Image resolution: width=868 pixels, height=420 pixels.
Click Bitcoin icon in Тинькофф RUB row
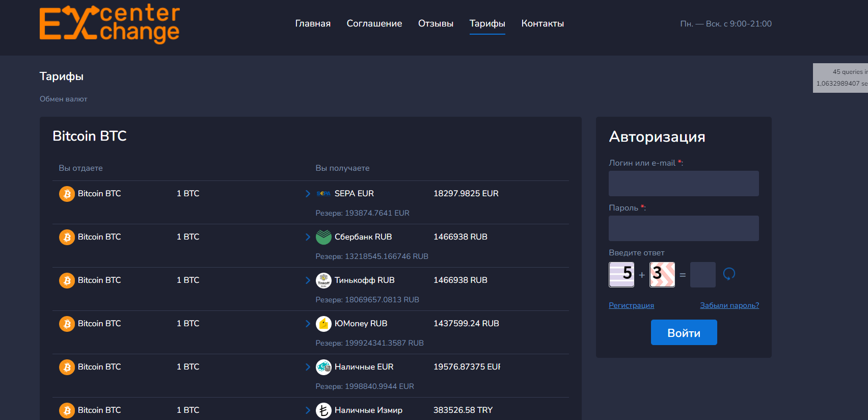[x=67, y=280]
